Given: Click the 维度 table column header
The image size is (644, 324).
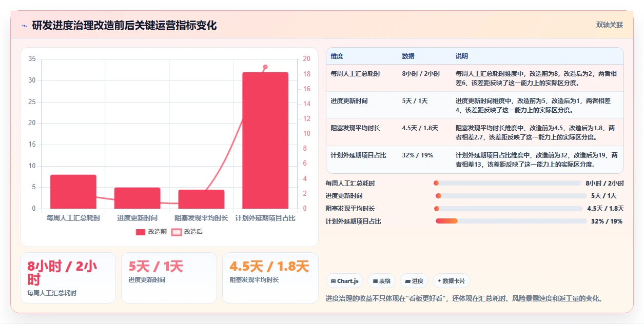Looking at the screenshot, I should point(337,56).
